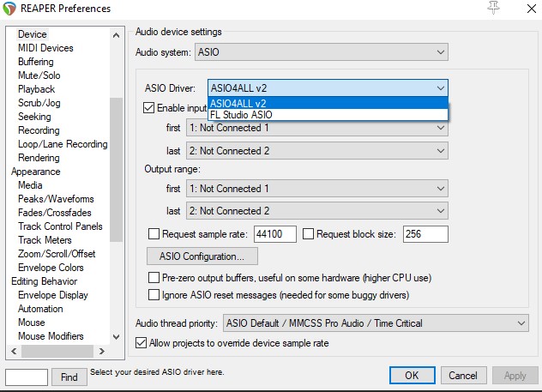542x392 pixels.
Task: Toggle Request sample rate checkbox
Action: (x=154, y=233)
